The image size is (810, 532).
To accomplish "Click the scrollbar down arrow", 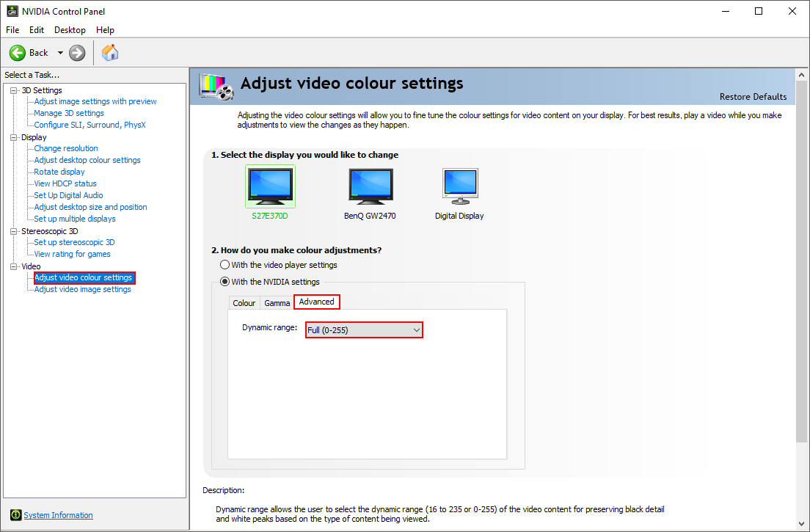I will coord(802,522).
